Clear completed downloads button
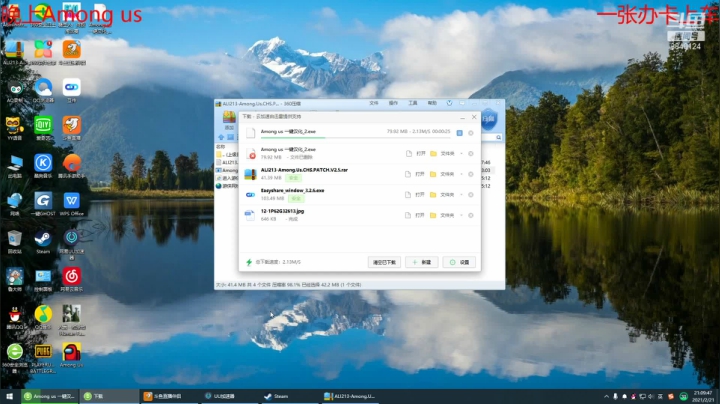The image size is (720, 404). [x=384, y=262]
